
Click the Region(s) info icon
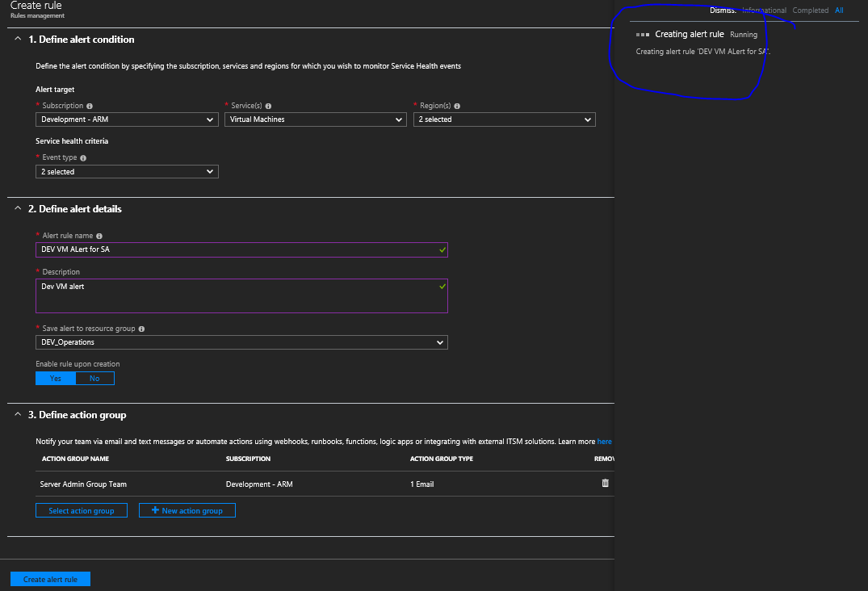(457, 107)
